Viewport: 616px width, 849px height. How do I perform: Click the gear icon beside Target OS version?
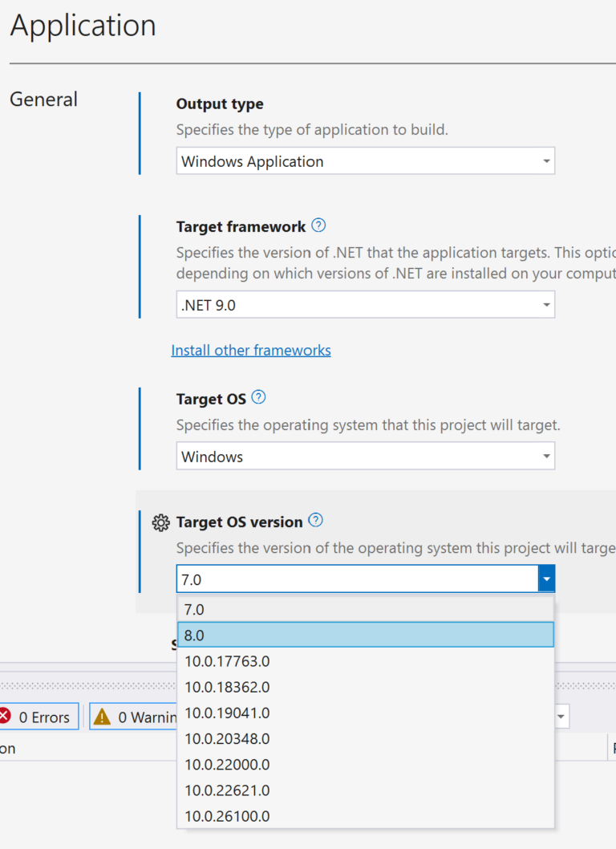pyautogui.click(x=160, y=522)
